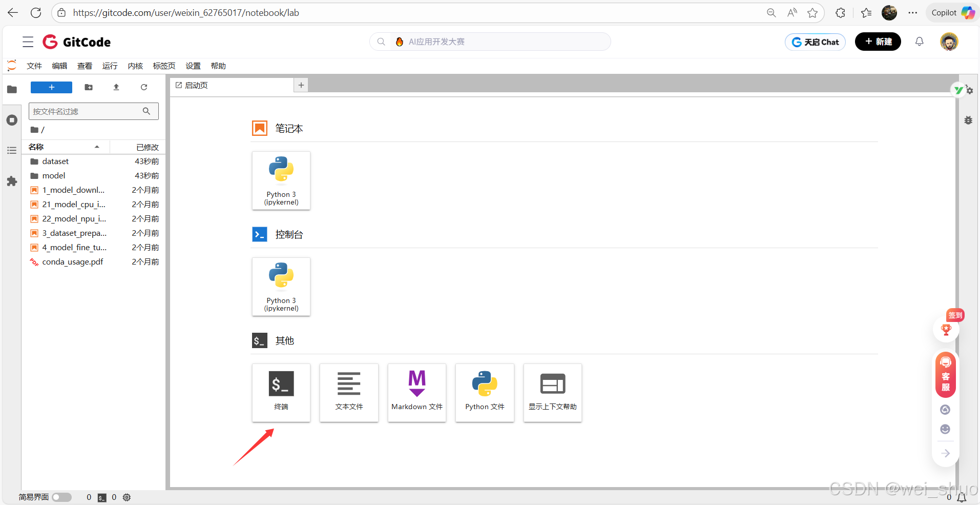Select conda_usage.pdf file
The height and width of the screenshot is (505, 980).
[x=94, y=262]
